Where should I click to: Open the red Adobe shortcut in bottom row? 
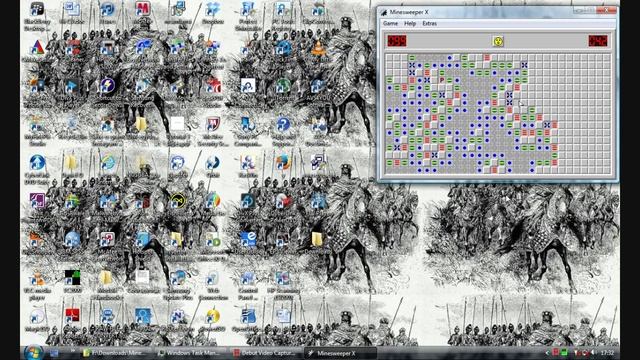click(x=72, y=316)
